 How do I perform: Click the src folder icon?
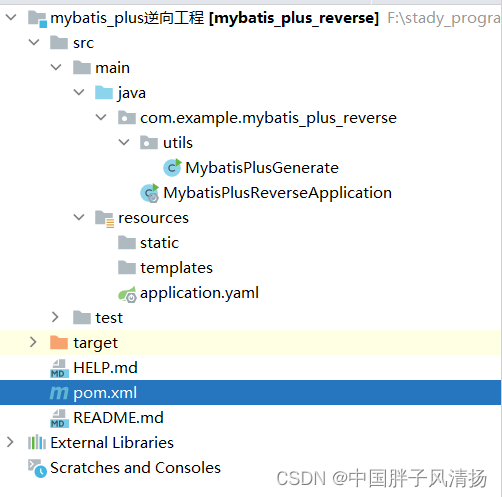click(59, 43)
